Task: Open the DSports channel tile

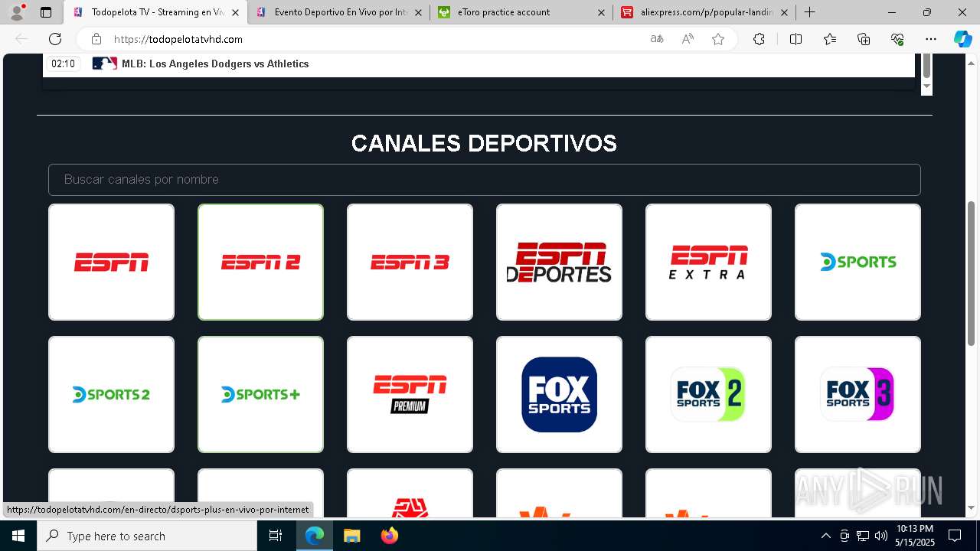Action: click(857, 262)
